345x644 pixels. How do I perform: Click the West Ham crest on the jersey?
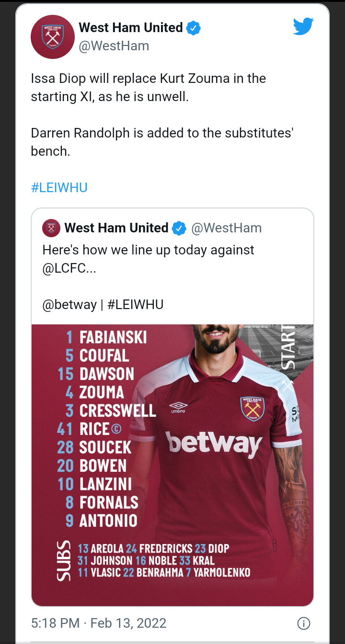(x=252, y=408)
